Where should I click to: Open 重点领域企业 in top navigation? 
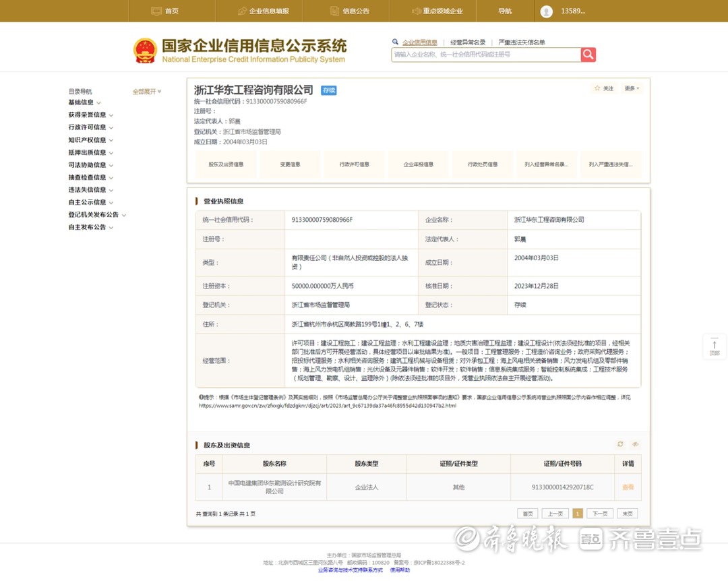click(x=437, y=11)
